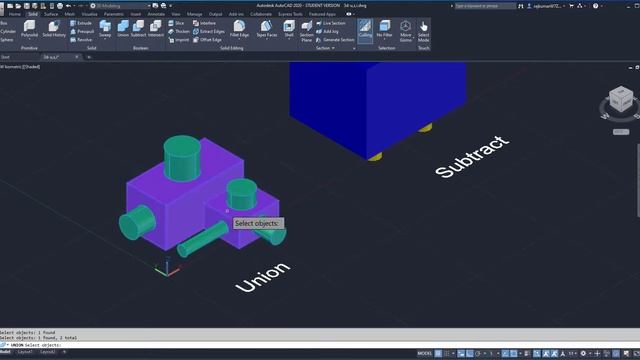The width and height of the screenshot is (640, 360).
Task: Open the workspace switching gear in status bar
Action: pyautogui.click(x=583, y=353)
